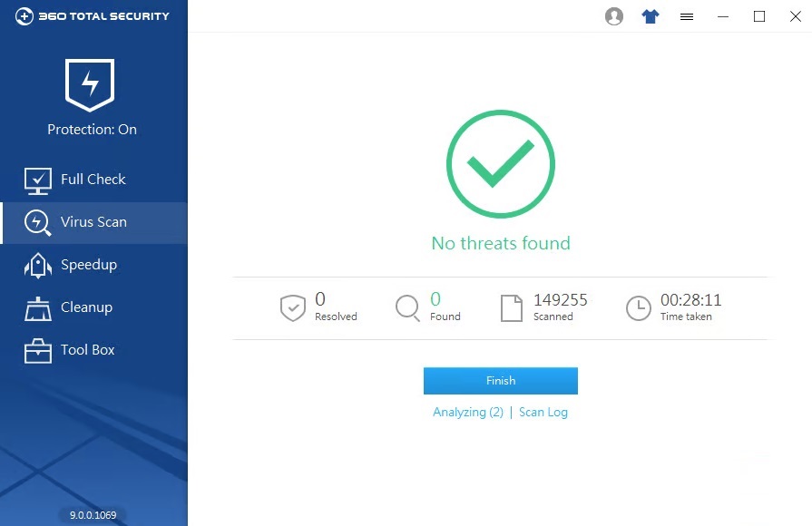This screenshot has height=526, width=812.
Task: Open the hamburger main menu
Action: [687, 16]
